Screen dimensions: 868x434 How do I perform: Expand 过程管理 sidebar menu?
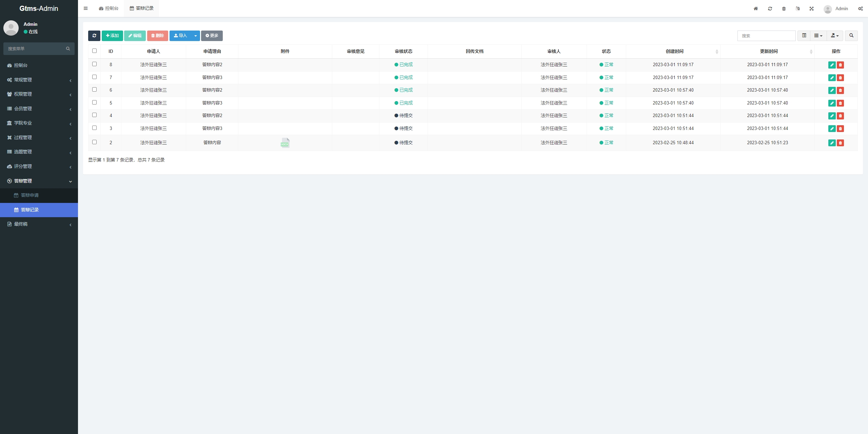[39, 137]
